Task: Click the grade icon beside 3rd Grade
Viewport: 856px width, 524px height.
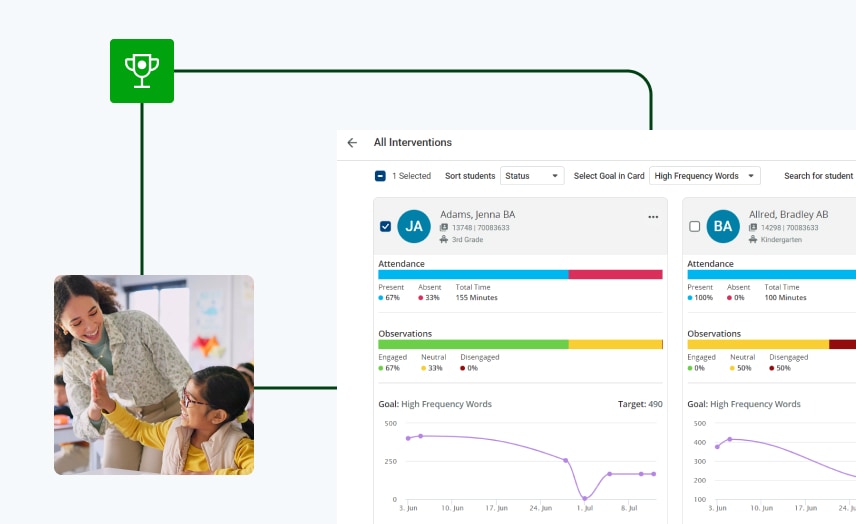Action: pyautogui.click(x=444, y=240)
